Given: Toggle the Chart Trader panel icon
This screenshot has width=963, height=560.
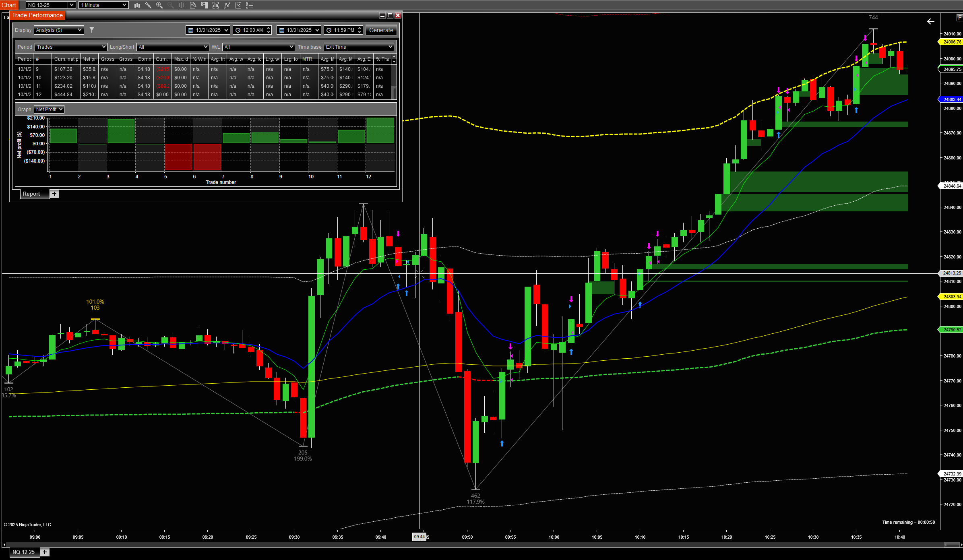Looking at the screenshot, I should pyautogui.click(x=204, y=5).
